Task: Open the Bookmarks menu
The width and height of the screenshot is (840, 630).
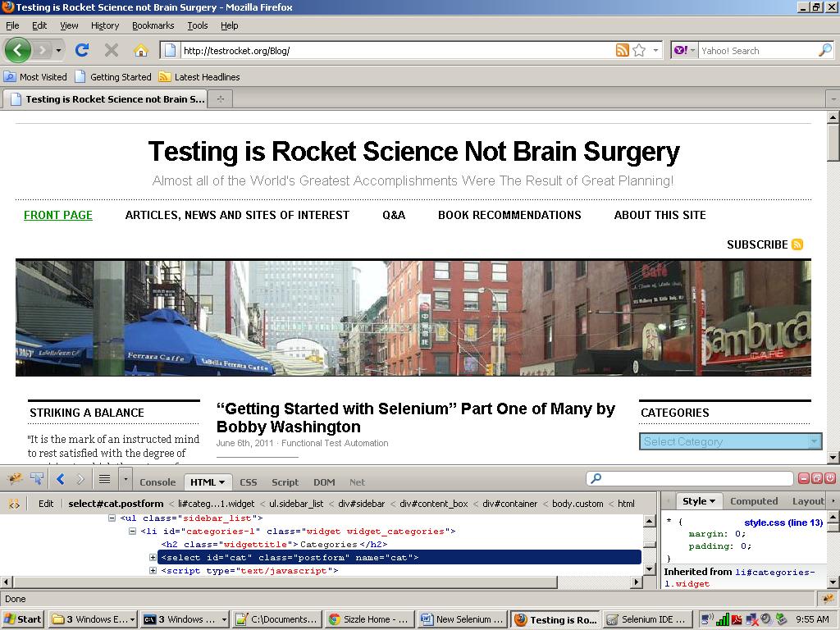Action: coord(153,25)
